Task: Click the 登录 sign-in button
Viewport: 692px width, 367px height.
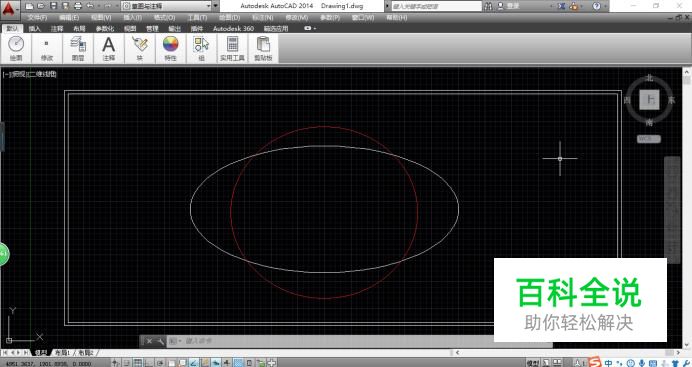Action: click(508, 6)
